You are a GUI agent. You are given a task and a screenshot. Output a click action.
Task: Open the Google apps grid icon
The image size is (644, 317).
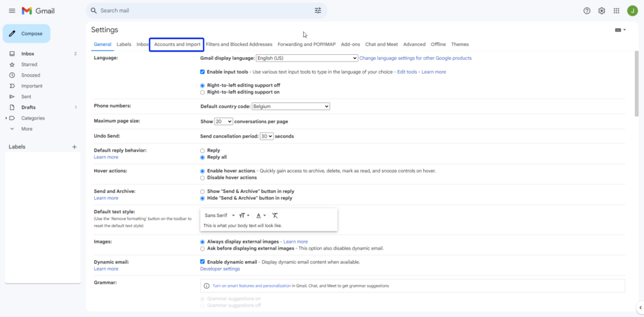pos(616,11)
